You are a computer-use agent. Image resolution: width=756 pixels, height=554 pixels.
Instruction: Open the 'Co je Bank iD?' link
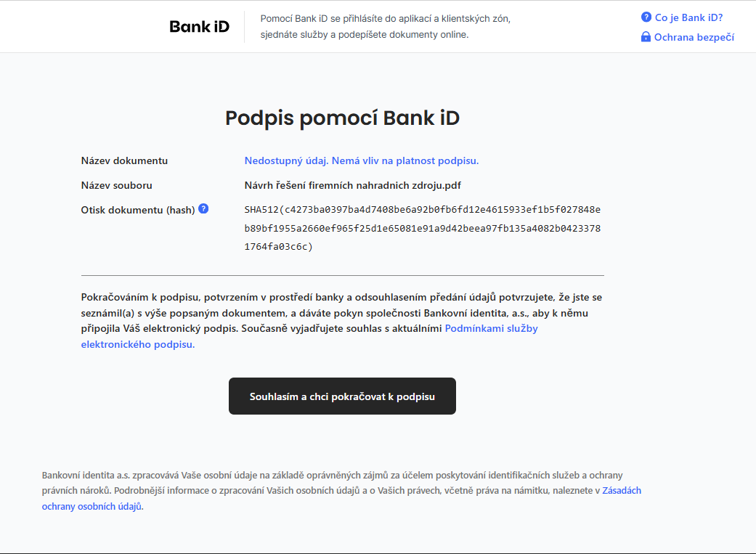tap(688, 17)
